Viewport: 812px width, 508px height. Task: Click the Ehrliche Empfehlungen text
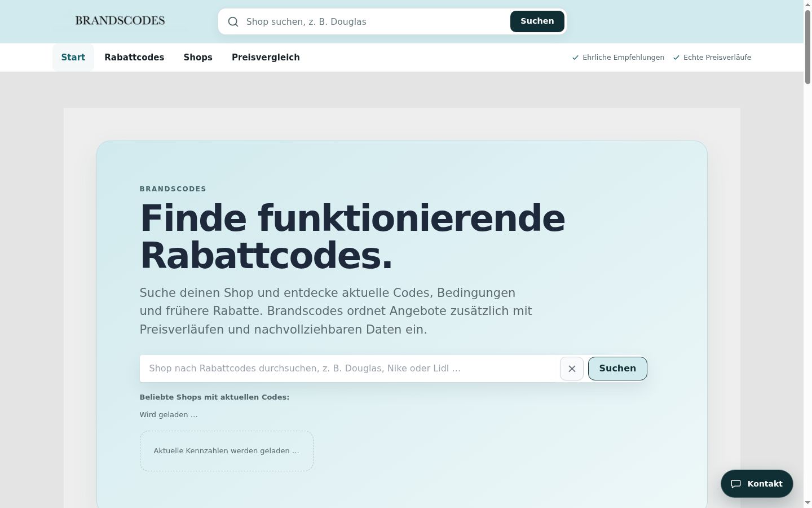point(623,58)
